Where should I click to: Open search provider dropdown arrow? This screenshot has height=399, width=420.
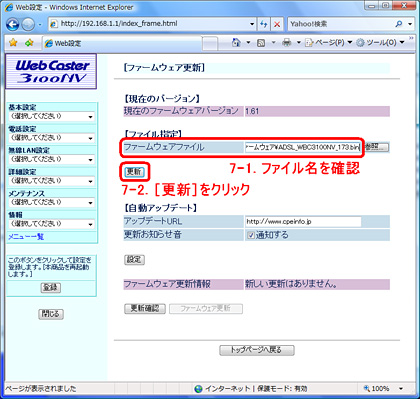[410, 24]
